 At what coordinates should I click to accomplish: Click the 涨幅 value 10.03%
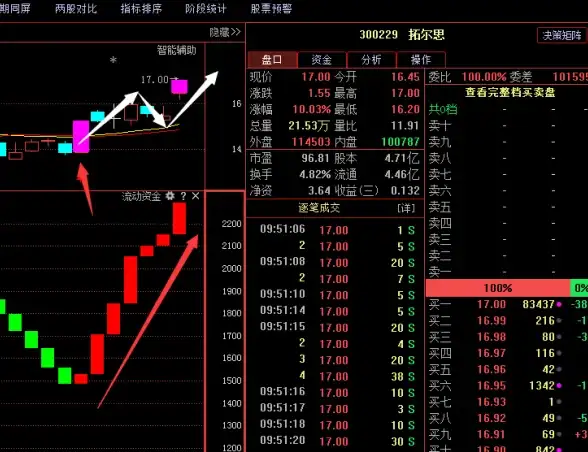click(311, 110)
